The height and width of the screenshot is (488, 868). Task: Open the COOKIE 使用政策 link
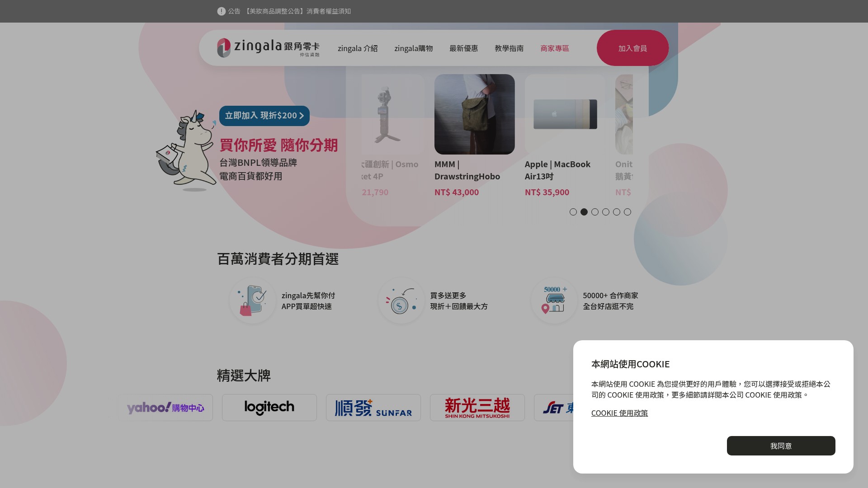point(619,413)
